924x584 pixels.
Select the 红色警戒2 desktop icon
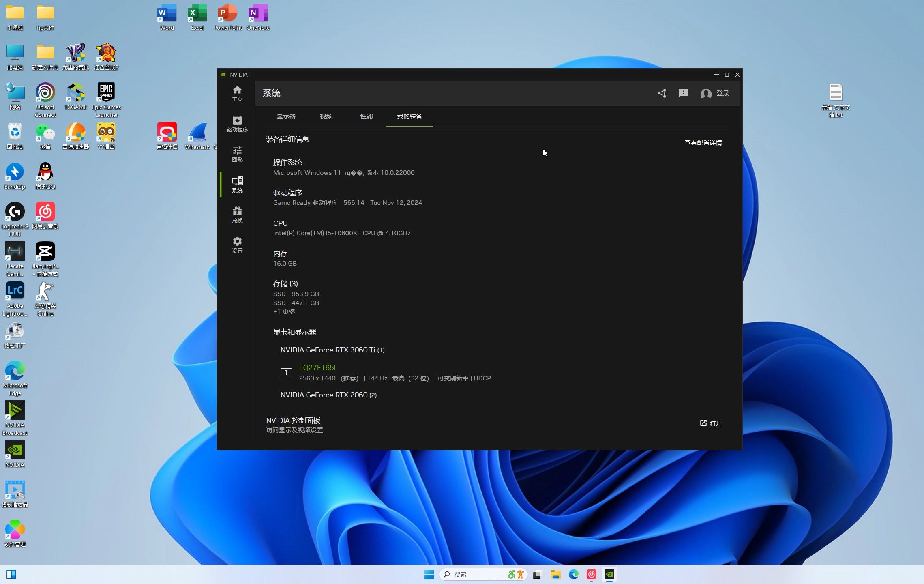pos(106,57)
